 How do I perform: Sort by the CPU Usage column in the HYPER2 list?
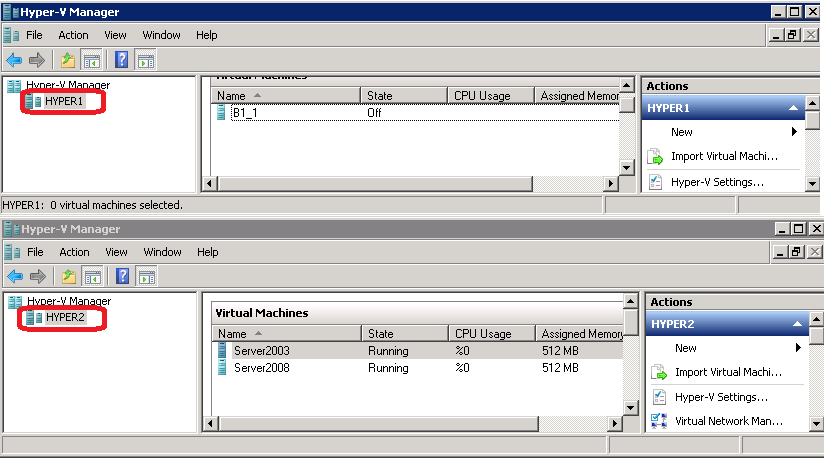[483, 334]
